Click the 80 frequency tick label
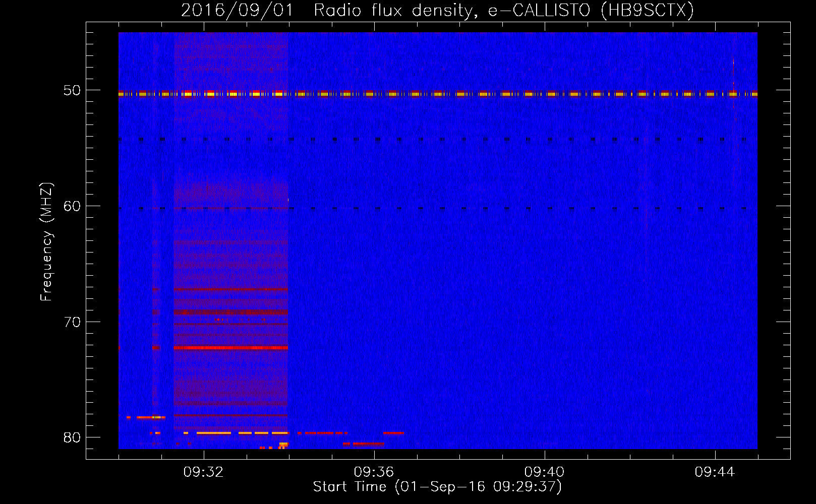Screen dimensions: 816x504 [72, 437]
